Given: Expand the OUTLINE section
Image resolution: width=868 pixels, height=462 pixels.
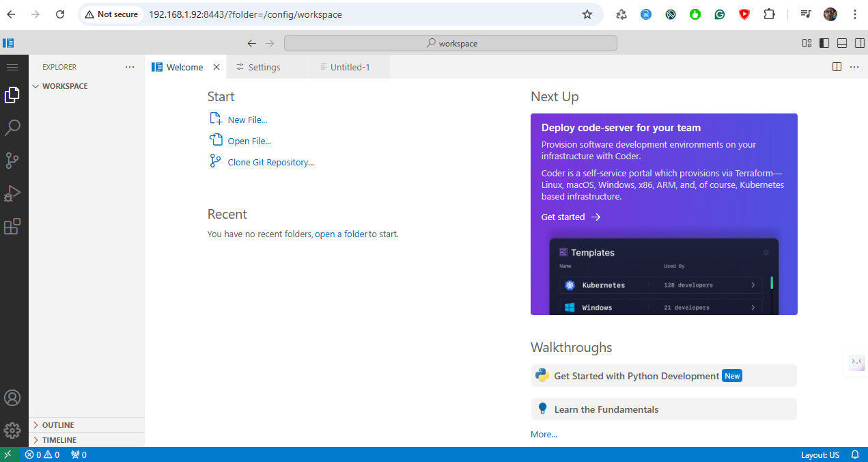Looking at the screenshot, I should tap(57, 424).
